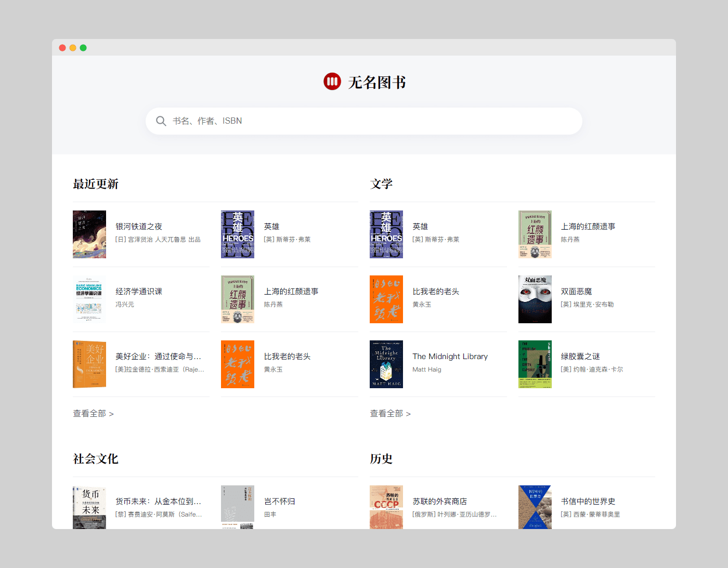Viewport: 728px width, 568px height.
Task: Click author Matt Haig below The Midnight Library
Action: [426, 369]
